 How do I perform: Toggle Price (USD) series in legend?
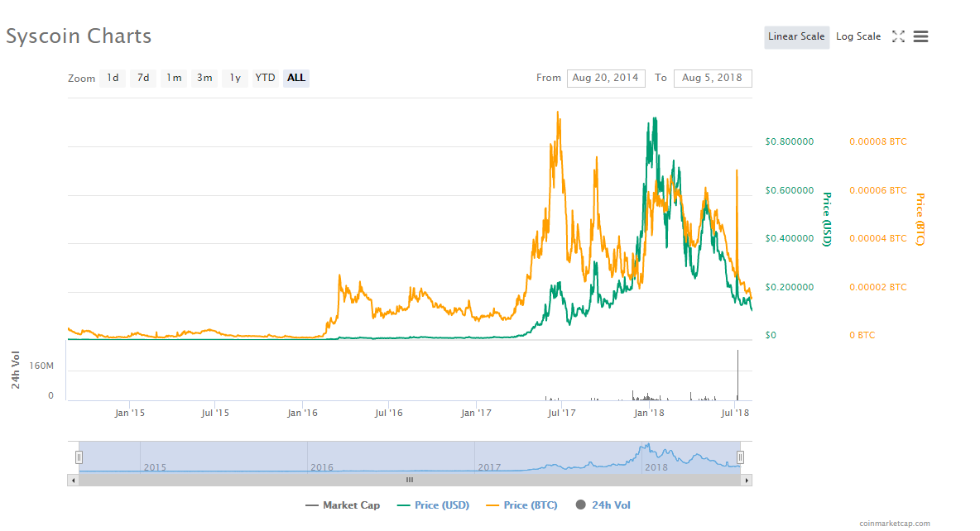(x=433, y=505)
